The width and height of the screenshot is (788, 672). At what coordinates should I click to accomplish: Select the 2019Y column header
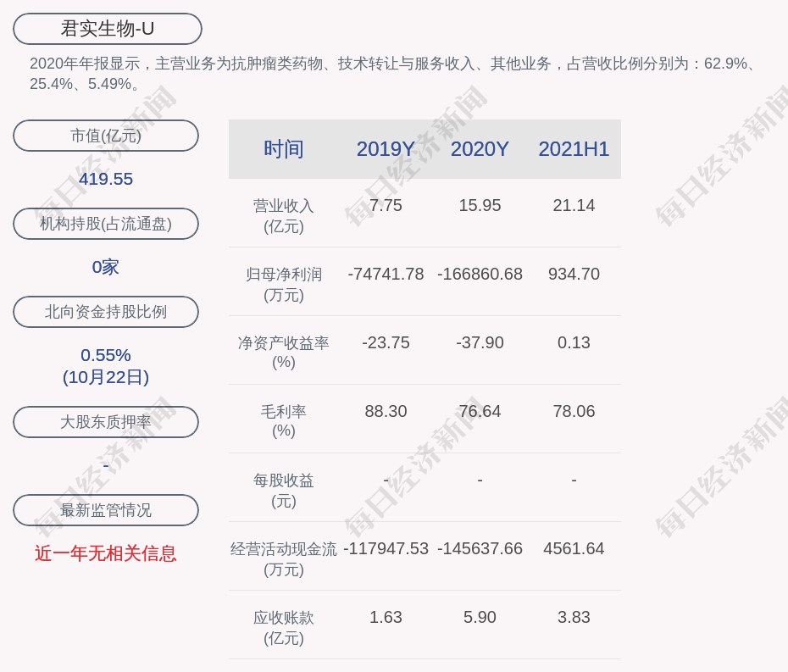coord(386,149)
